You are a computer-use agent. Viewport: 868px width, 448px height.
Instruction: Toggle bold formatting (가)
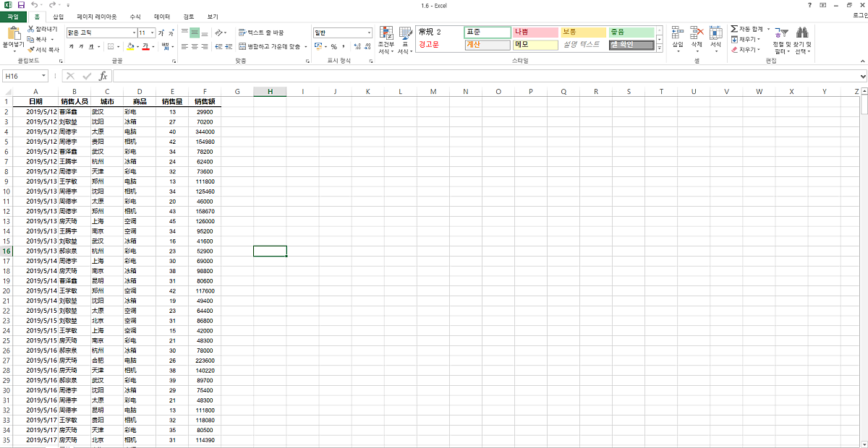tap(72, 46)
